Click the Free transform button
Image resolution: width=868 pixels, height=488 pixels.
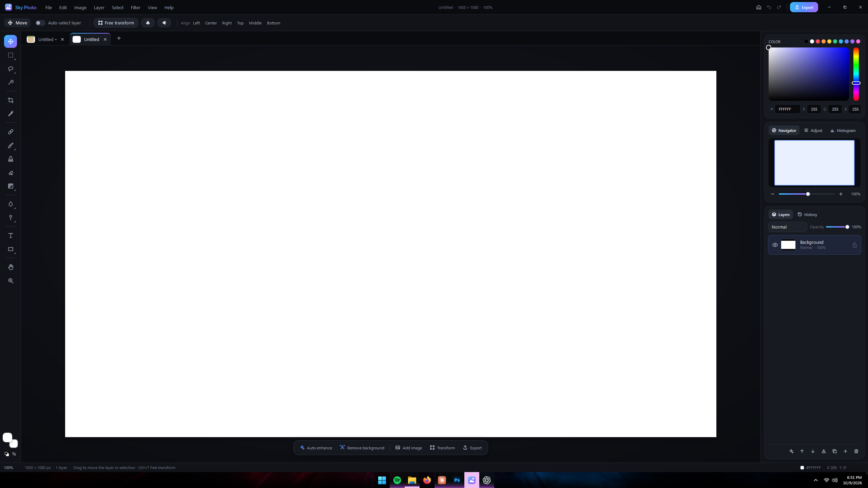(x=116, y=23)
